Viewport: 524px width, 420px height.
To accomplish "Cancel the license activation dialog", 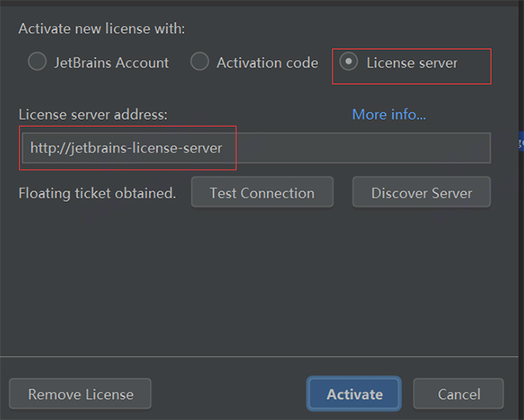I will click(x=458, y=394).
